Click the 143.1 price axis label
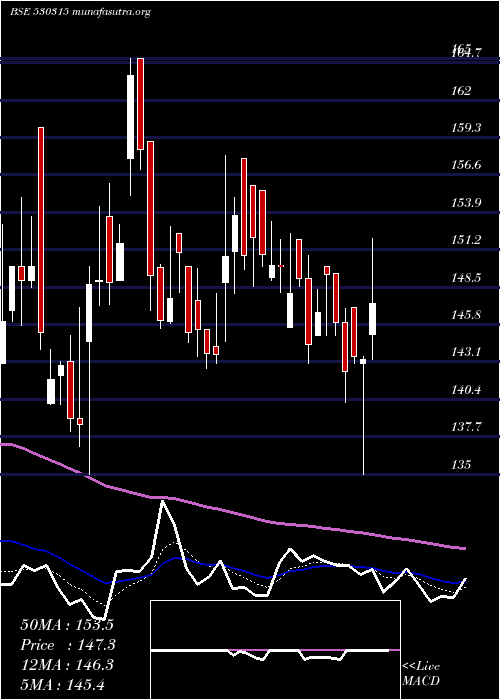500x700 pixels. 466,352
